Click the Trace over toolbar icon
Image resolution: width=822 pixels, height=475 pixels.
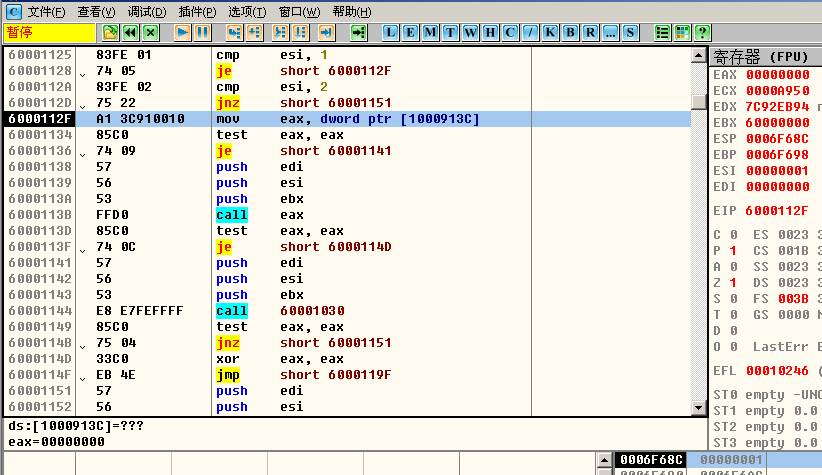pos(300,33)
